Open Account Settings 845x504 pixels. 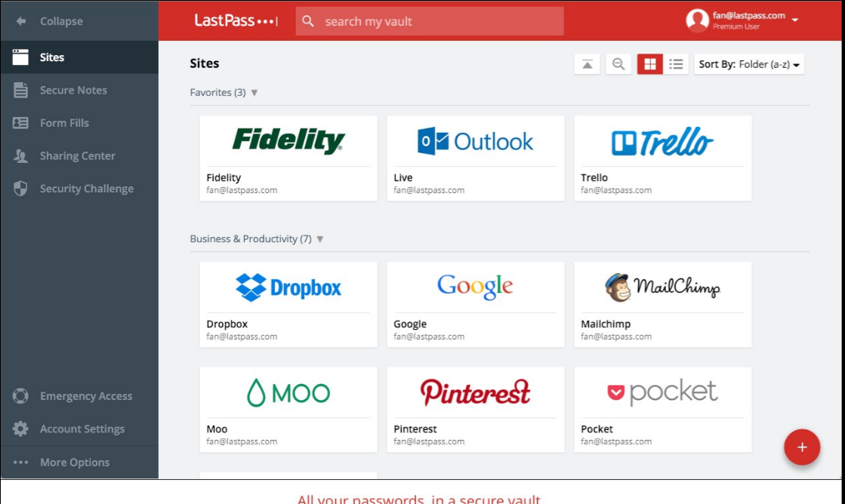click(79, 429)
